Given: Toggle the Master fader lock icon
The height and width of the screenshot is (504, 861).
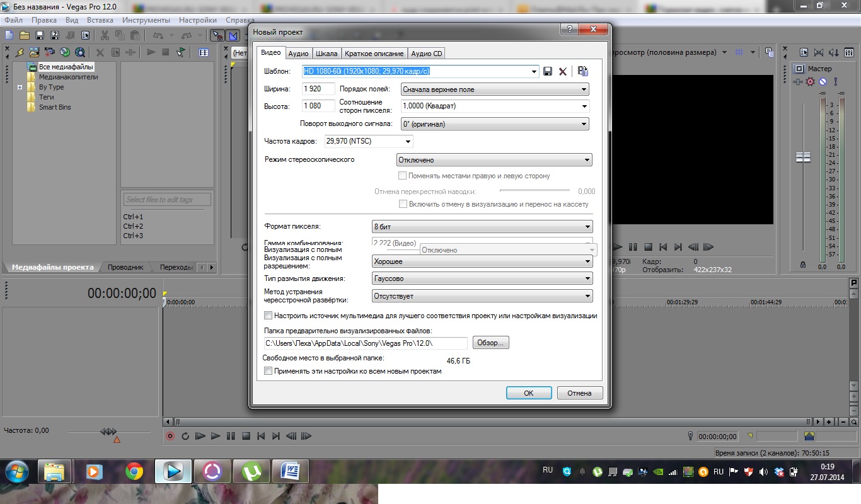Looking at the screenshot, I should click(802, 265).
